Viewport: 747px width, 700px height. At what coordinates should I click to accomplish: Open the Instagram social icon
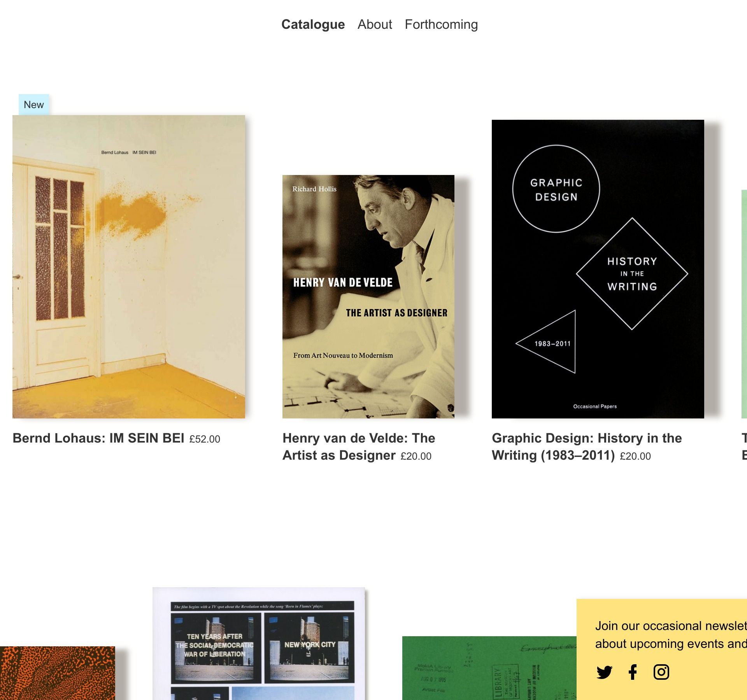coord(661,672)
